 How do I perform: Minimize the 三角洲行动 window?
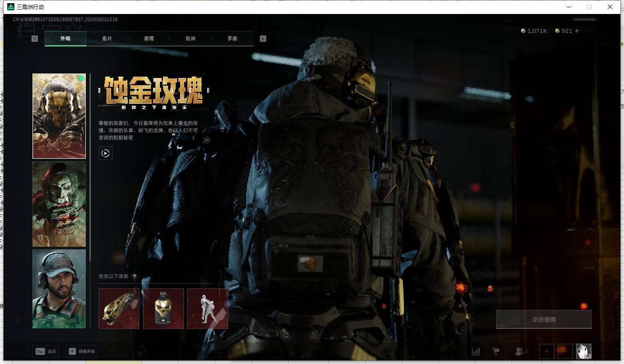pyautogui.click(x=568, y=7)
